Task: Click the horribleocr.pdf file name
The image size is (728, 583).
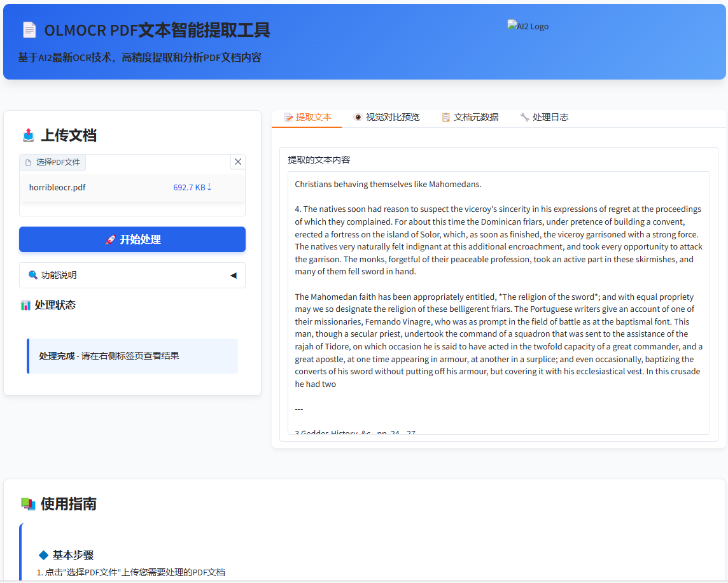Action: pyautogui.click(x=57, y=187)
